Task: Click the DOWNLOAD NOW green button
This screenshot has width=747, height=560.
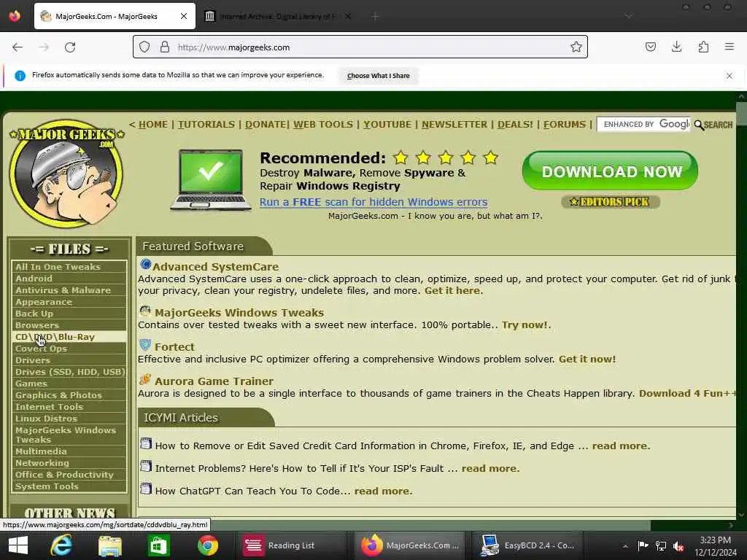Action: coord(611,171)
